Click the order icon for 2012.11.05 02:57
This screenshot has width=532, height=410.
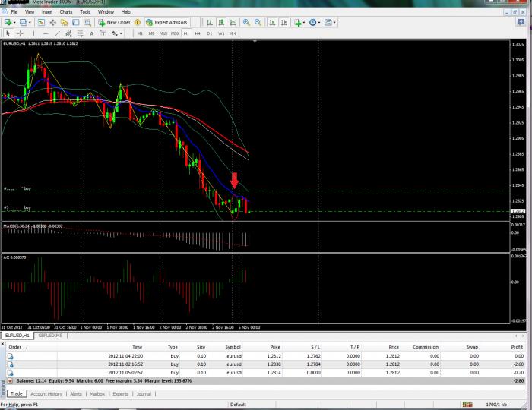click(10, 373)
